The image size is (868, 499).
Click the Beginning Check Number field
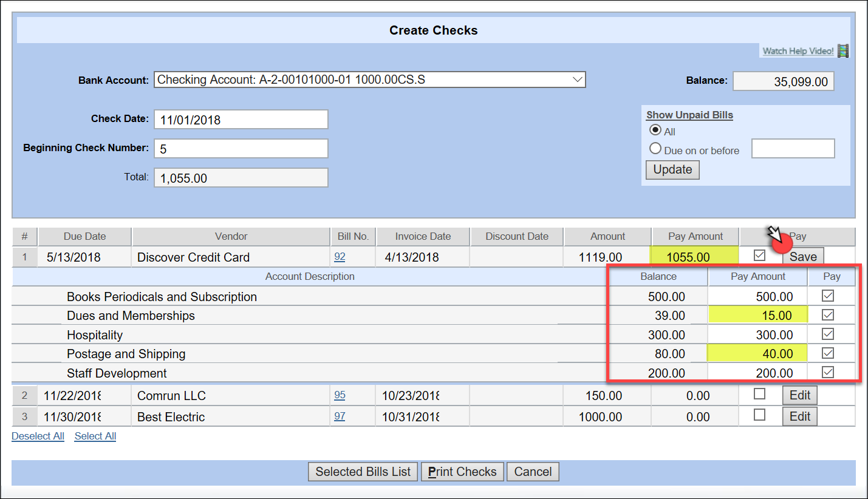point(241,149)
